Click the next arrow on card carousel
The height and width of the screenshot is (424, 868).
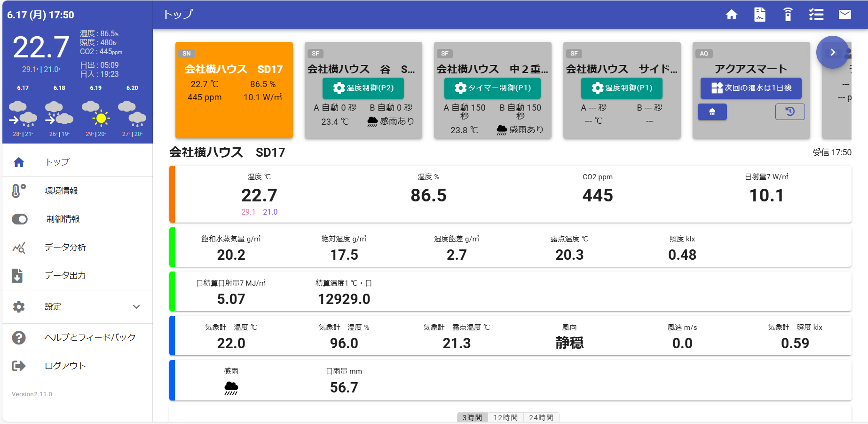(x=832, y=52)
